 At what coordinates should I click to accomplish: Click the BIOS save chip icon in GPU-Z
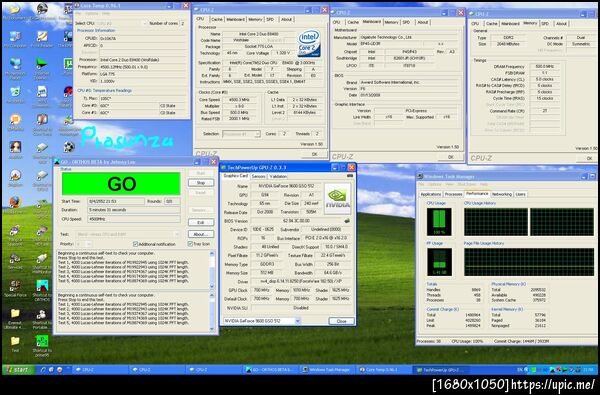tap(347, 221)
